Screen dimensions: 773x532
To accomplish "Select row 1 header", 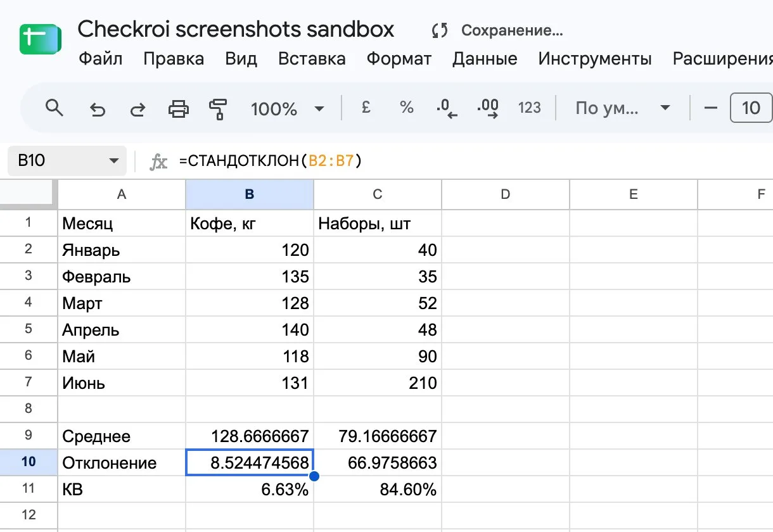I will [x=29, y=222].
